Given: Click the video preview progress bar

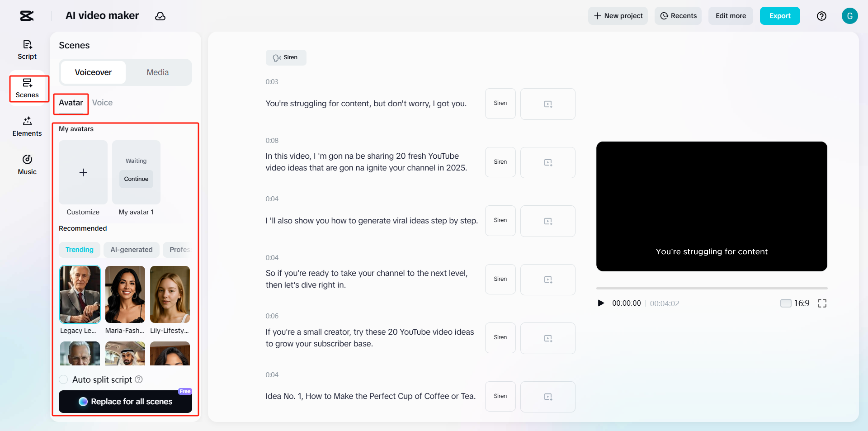Looking at the screenshot, I should 712,288.
